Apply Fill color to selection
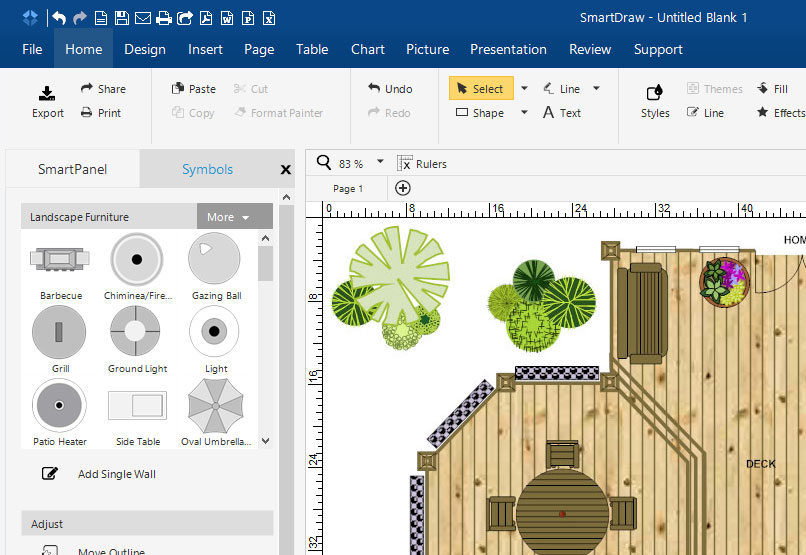Screen dimensions: 806x555 coord(772,89)
